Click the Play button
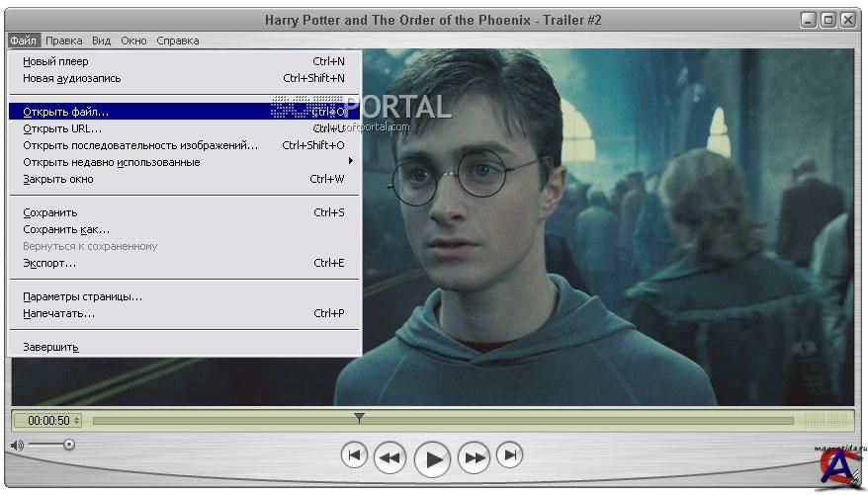 click(x=432, y=458)
